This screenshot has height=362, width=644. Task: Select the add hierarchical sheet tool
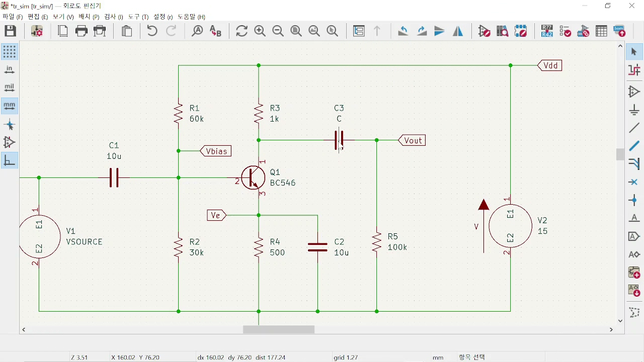(x=634, y=273)
